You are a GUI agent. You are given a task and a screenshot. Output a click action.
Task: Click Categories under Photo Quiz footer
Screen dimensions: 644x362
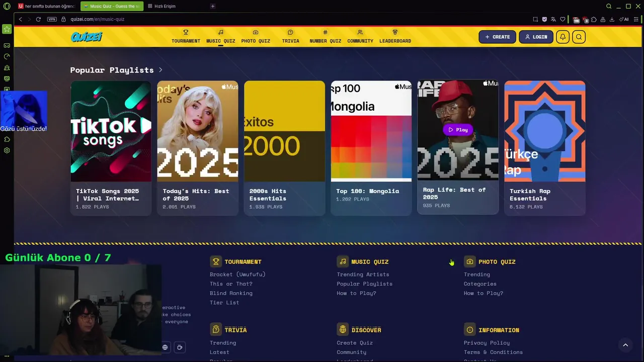point(480,284)
